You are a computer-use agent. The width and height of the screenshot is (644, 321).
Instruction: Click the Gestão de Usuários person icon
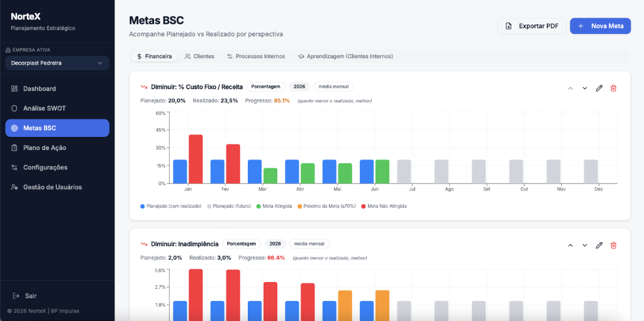click(14, 187)
